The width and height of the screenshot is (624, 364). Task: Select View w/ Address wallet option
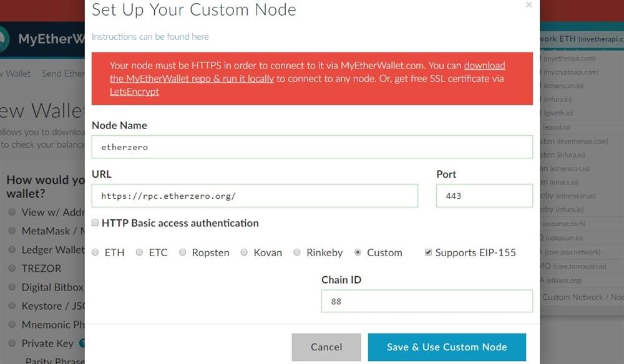coord(12,212)
